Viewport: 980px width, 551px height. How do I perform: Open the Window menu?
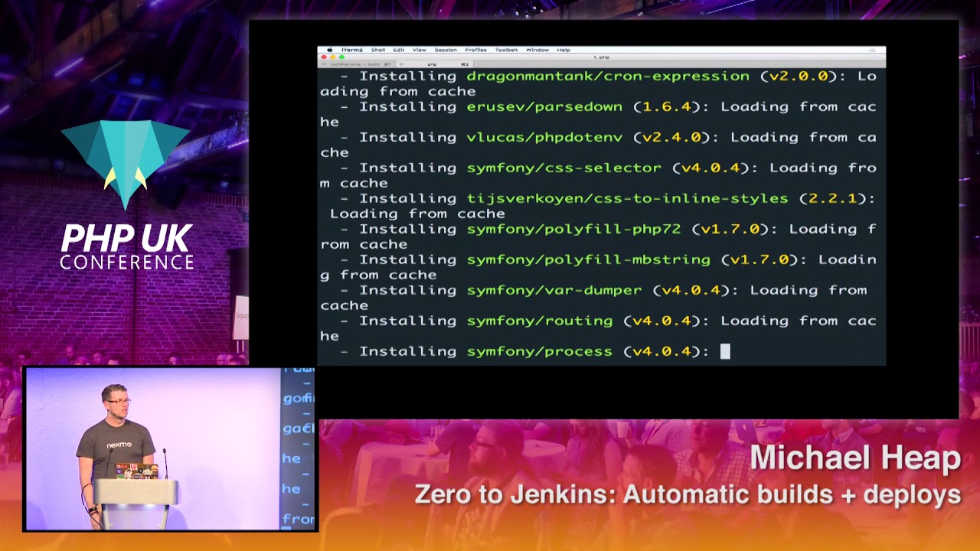click(x=537, y=50)
